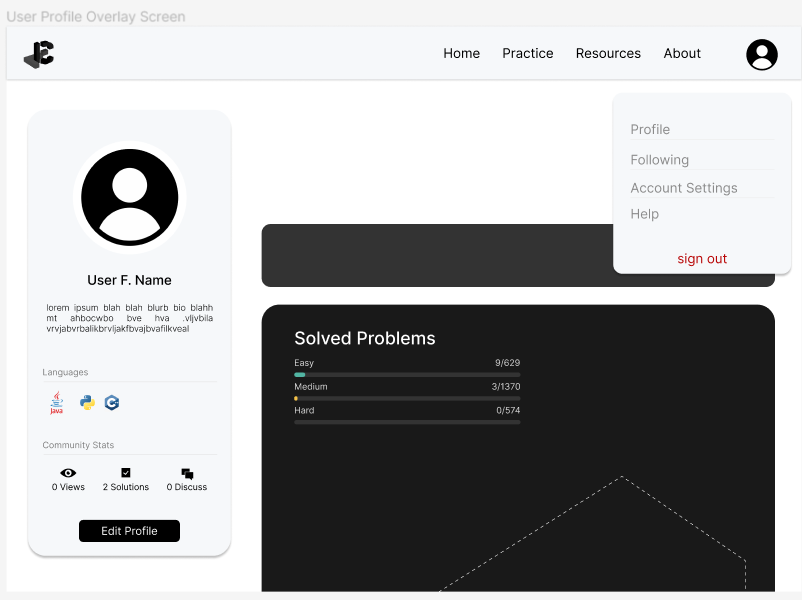Click the User F. Name heading
This screenshot has height=600, width=802.
pyautogui.click(x=129, y=280)
